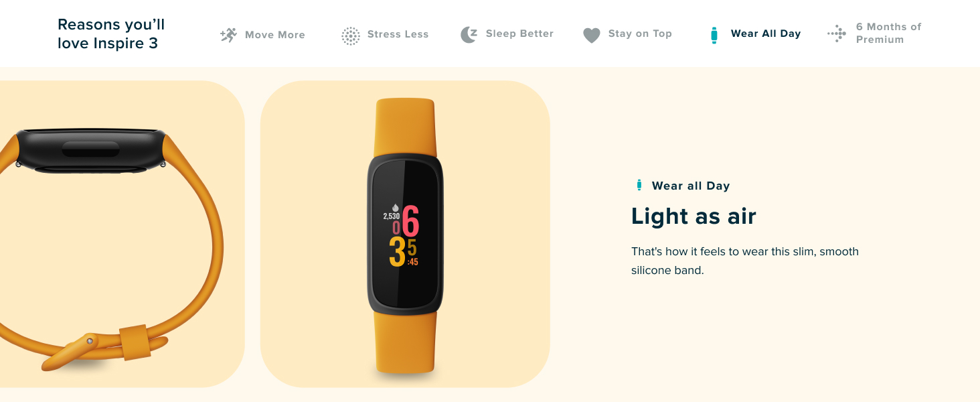Click the heart Stay on Top icon
Viewport: 980px width, 402px height.
592,36
